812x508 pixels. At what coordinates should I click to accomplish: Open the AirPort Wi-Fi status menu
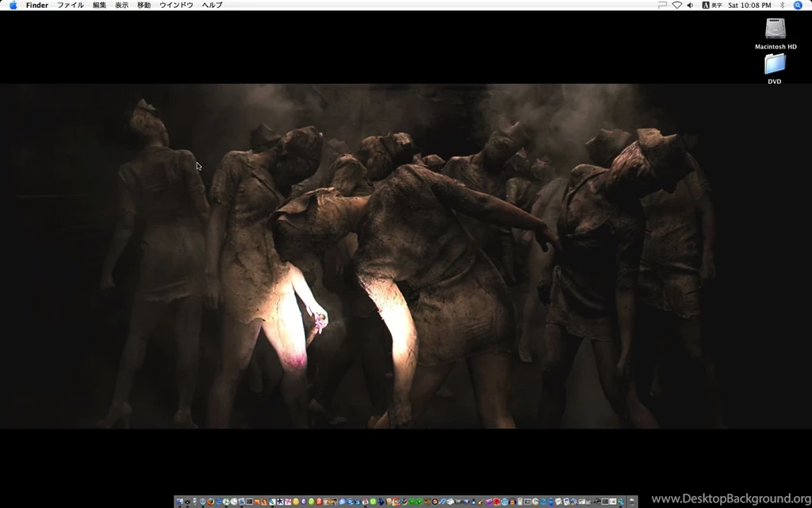coord(676,5)
